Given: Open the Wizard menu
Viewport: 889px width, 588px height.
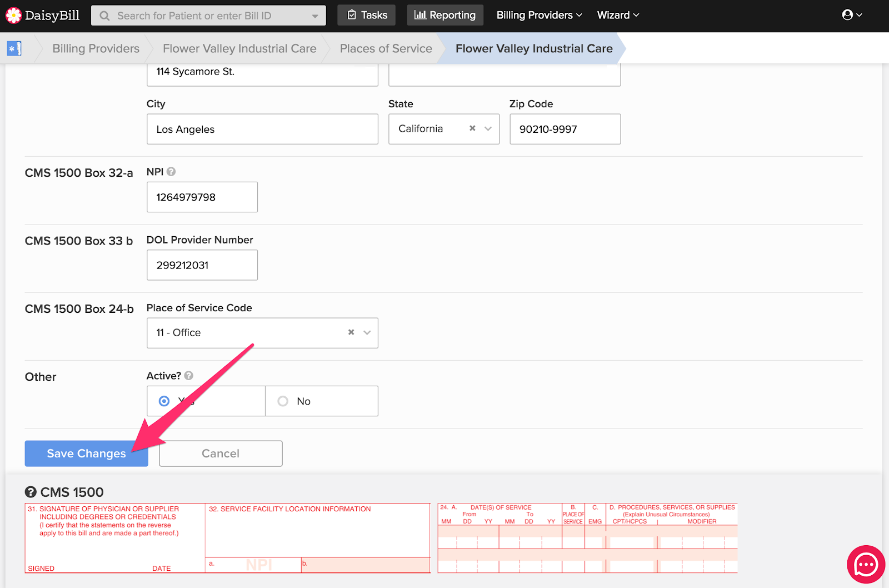Looking at the screenshot, I should (x=618, y=16).
